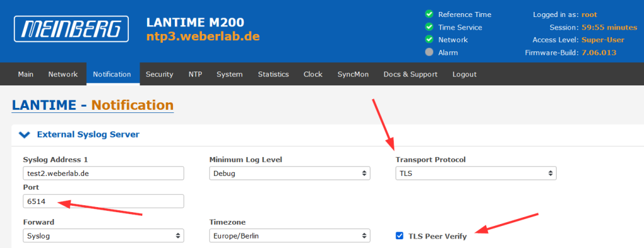Toggle the TLS Peer Verify checkbox

(x=399, y=235)
